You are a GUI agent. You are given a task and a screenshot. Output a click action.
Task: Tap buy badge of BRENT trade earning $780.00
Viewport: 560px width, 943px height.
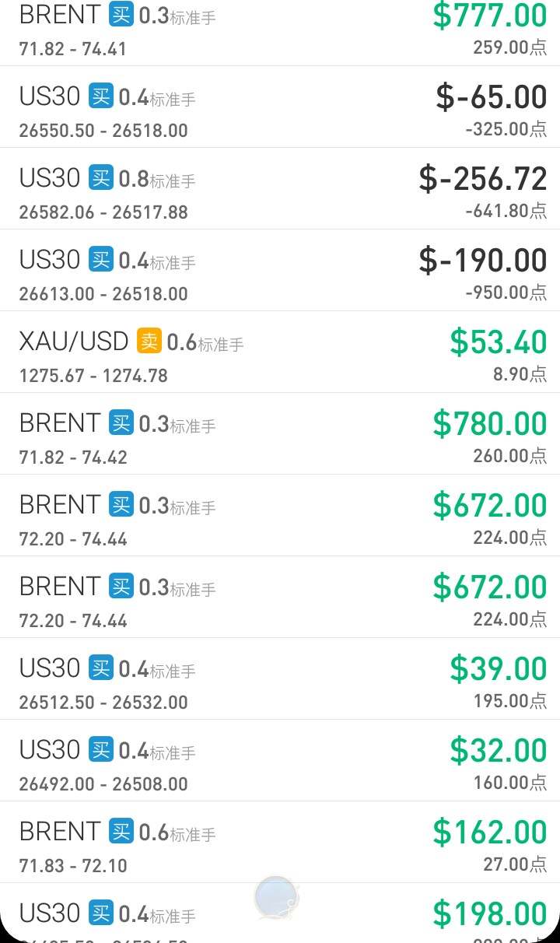tap(121, 422)
